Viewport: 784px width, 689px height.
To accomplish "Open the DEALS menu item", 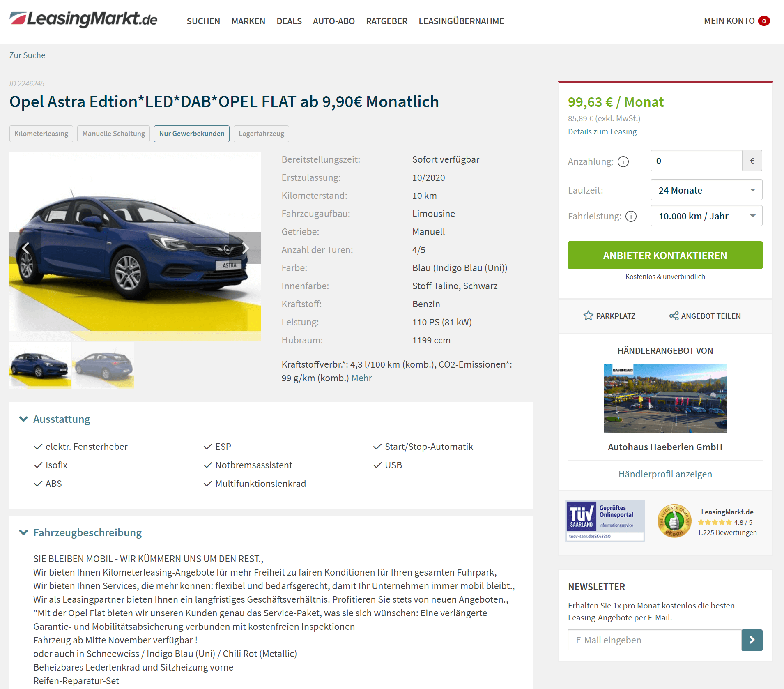I will click(289, 21).
